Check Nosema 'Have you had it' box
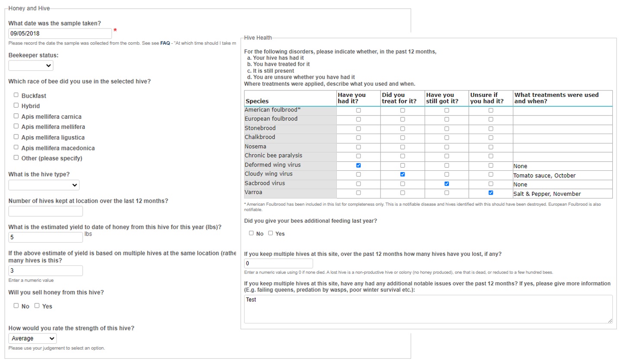The width and height of the screenshot is (620, 364). point(358,147)
